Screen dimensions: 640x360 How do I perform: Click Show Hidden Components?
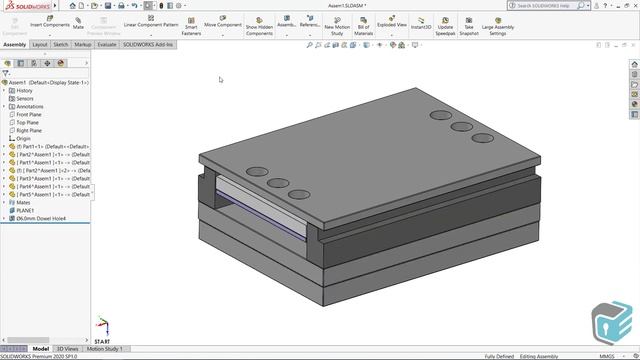(259, 26)
